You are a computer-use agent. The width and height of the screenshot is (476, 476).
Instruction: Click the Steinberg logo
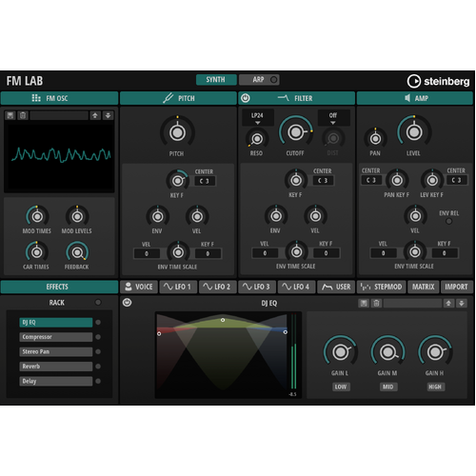pos(438,81)
